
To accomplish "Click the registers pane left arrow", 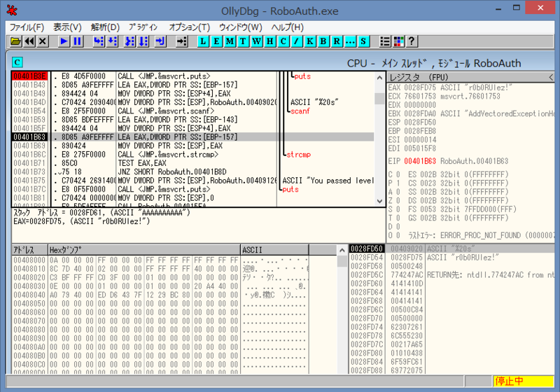I will (x=551, y=78).
